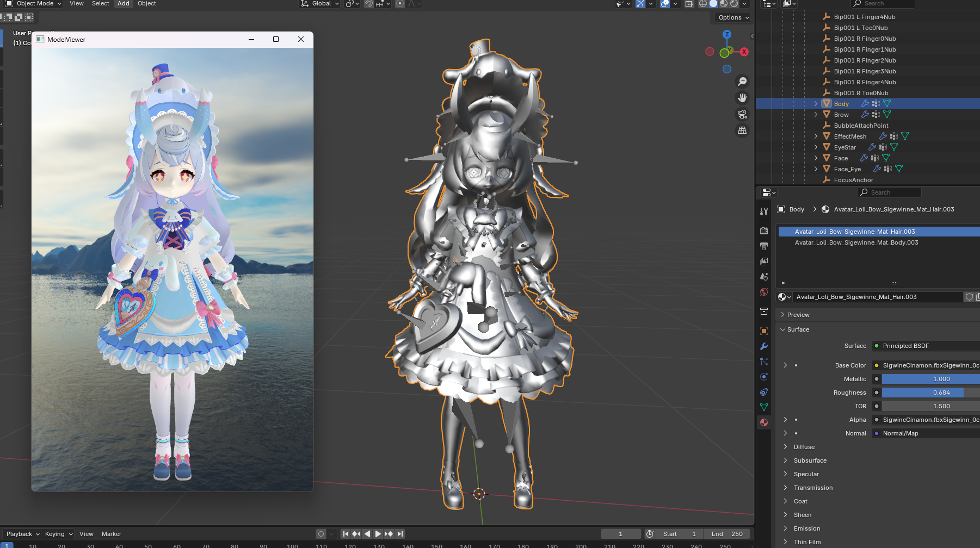Screen dimensions: 980x548
Task: Open the Output properties tab
Action: (x=764, y=246)
